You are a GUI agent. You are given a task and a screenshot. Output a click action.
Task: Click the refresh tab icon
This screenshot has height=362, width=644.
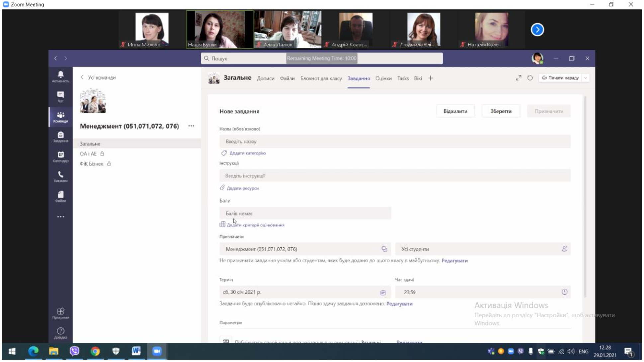click(x=530, y=78)
